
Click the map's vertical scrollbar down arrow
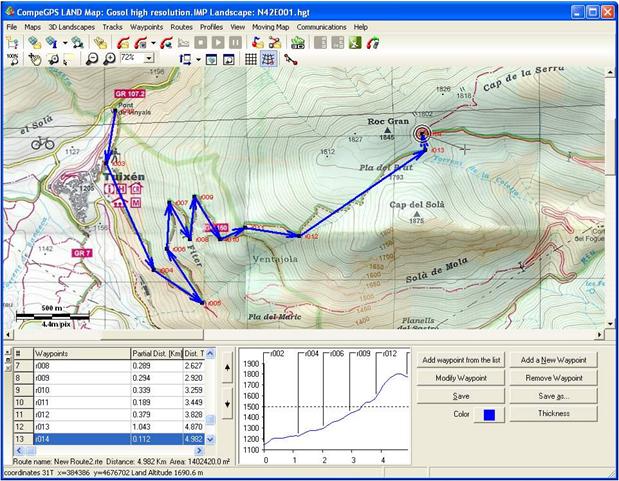[x=610, y=324]
